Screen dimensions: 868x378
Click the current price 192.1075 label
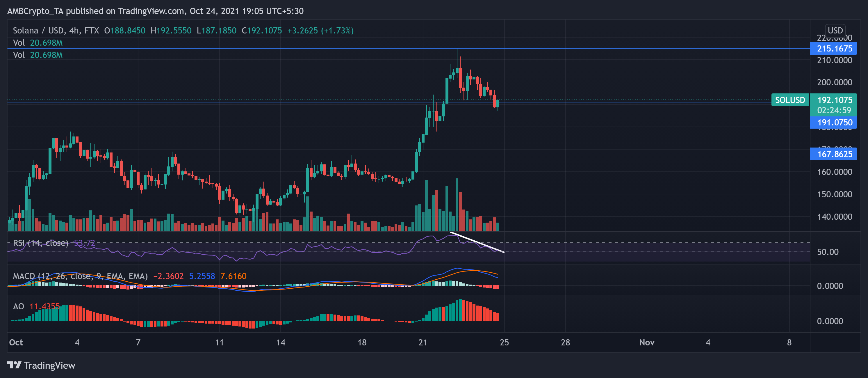click(x=834, y=100)
